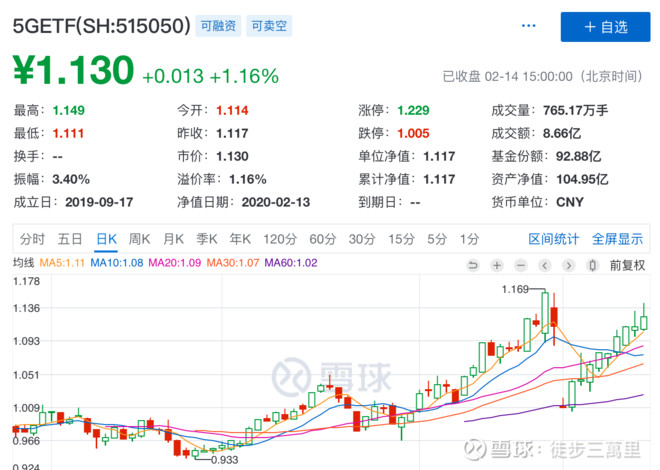
Task: Click the 成交量 value 765.17万手
Action: (575, 110)
